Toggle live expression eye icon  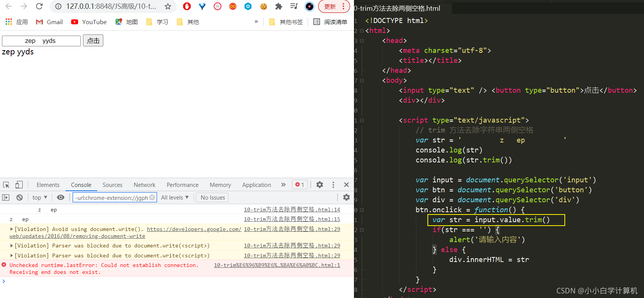(x=60, y=197)
